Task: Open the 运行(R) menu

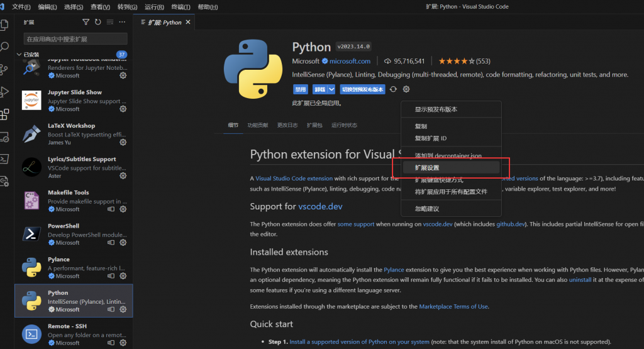Action: coord(154,7)
